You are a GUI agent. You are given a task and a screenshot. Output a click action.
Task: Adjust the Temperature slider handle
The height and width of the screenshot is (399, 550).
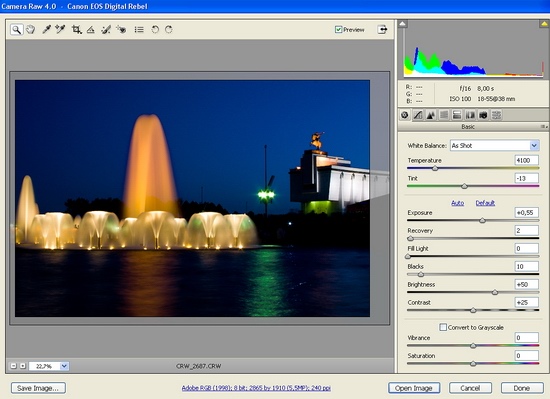pyautogui.click(x=435, y=168)
